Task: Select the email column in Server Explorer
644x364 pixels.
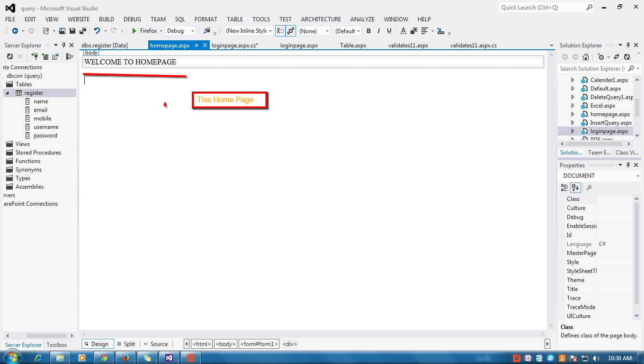Action: (x=40, y=110)
